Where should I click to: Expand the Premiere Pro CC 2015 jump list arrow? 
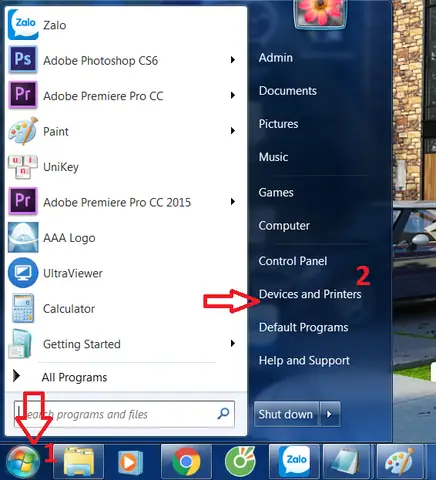pyautogui.click(x=233, y=202)
